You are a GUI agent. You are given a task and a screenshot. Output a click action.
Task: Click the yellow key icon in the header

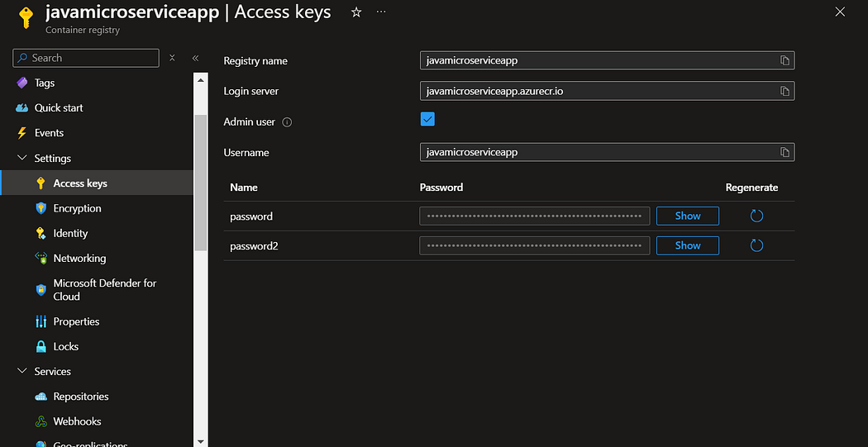[x=26, y=17]
